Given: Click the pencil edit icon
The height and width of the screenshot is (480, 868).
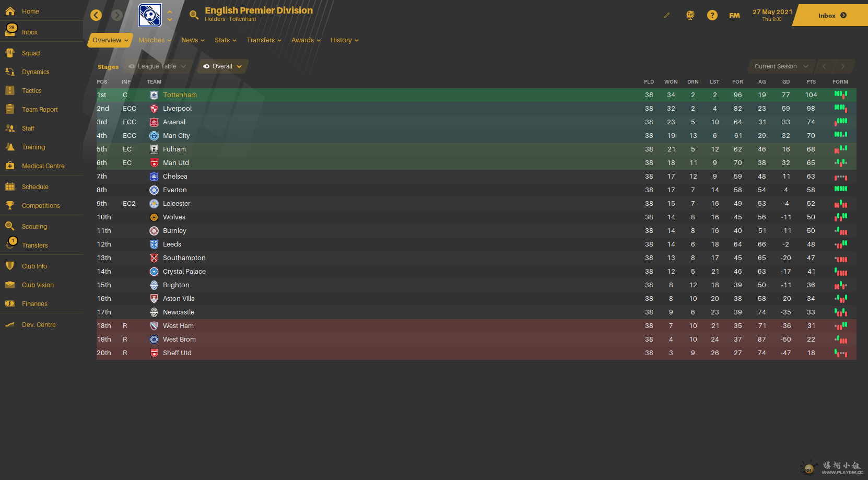Looking at the screenshot, I should coord(667,15).
